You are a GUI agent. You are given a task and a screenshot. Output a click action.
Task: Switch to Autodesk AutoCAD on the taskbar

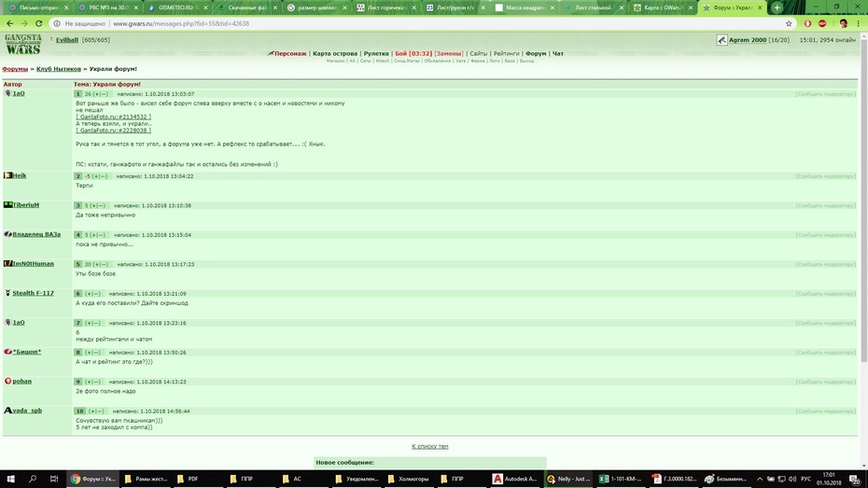point(516,479)
